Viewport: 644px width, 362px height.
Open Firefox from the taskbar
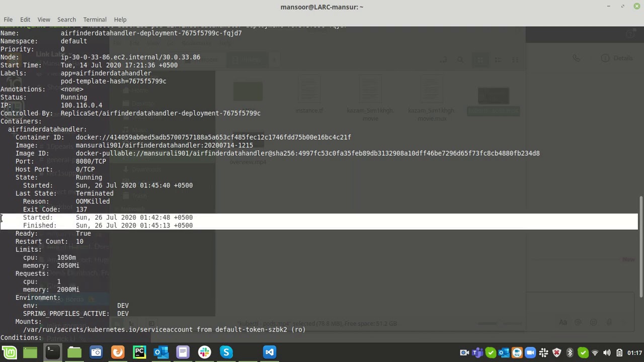[x=118, y=352]
